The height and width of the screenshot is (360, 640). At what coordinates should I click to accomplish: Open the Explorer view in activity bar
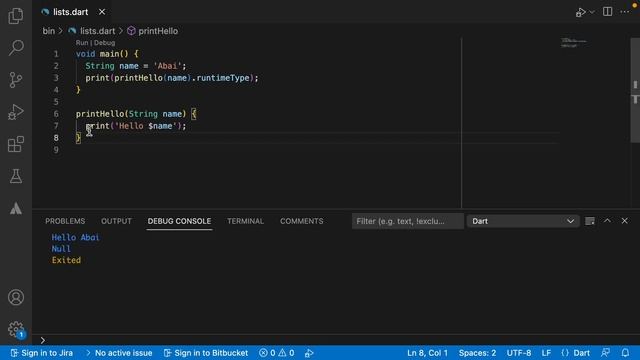pos(16,16)
